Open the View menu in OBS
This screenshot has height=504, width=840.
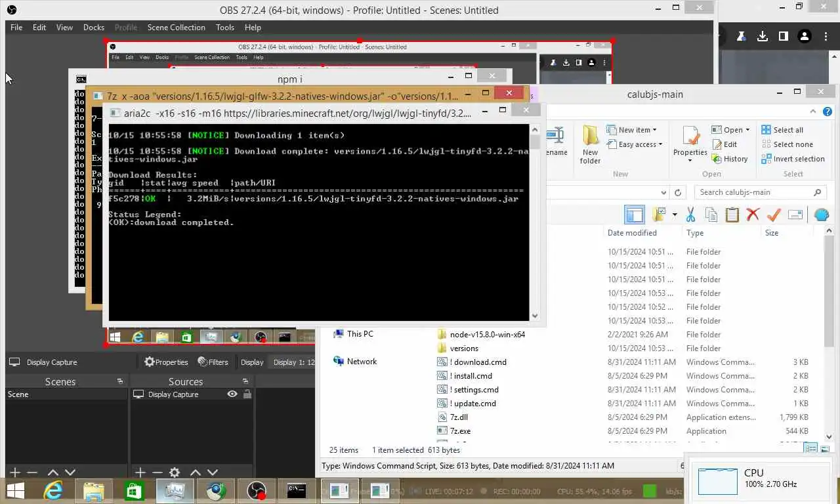point(64,28)
